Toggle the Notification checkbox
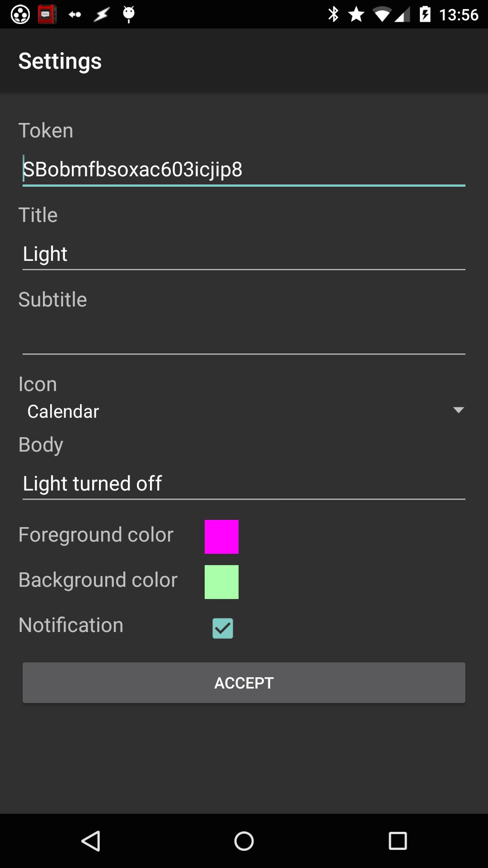 222,628
